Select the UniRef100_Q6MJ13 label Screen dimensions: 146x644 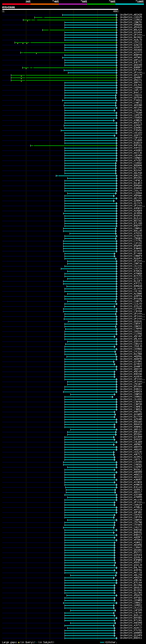coord(131,429)
